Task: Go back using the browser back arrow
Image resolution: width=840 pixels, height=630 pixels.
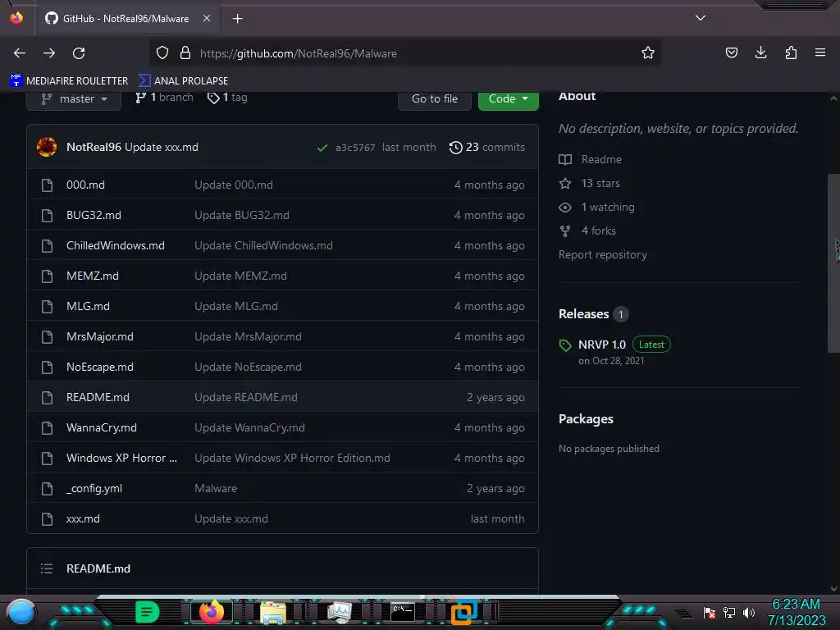Action: (x=20, y=53)
